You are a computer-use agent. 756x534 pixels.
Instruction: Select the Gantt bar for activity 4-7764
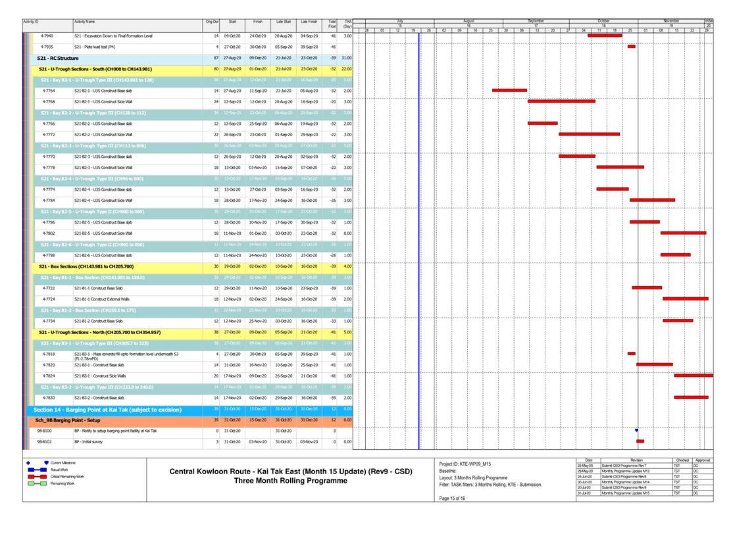point(509,90)
